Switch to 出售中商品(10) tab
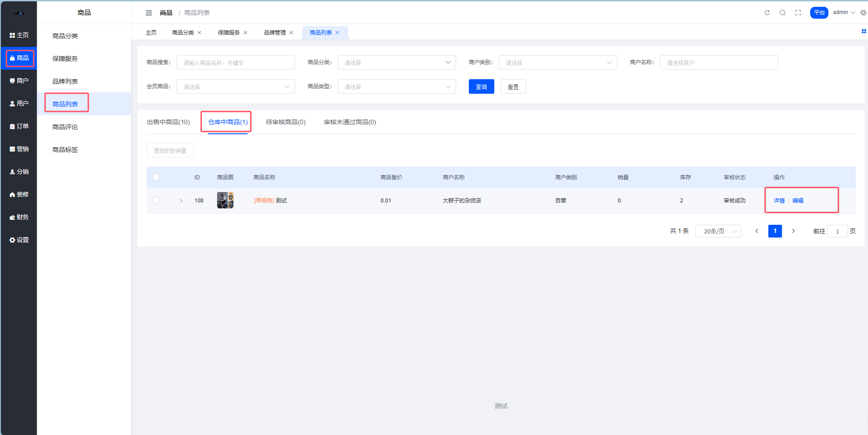 pyautogui.click(x=168, y=122)
